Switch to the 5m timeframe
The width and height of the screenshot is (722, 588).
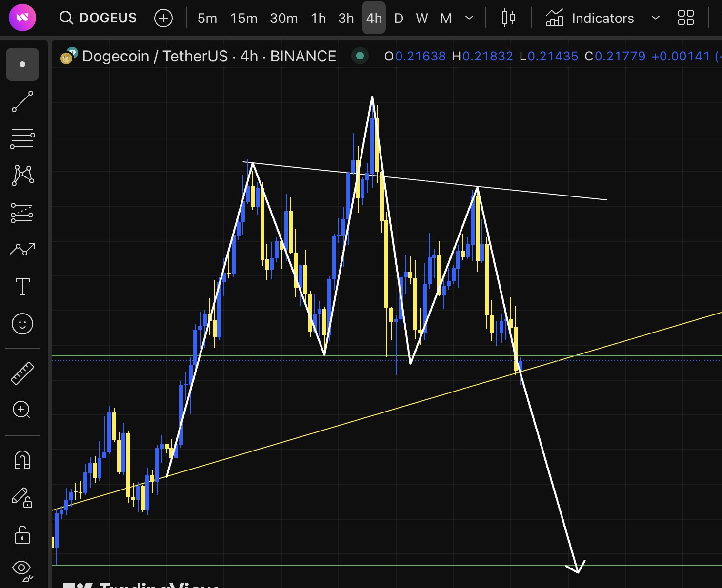point(207,19)
